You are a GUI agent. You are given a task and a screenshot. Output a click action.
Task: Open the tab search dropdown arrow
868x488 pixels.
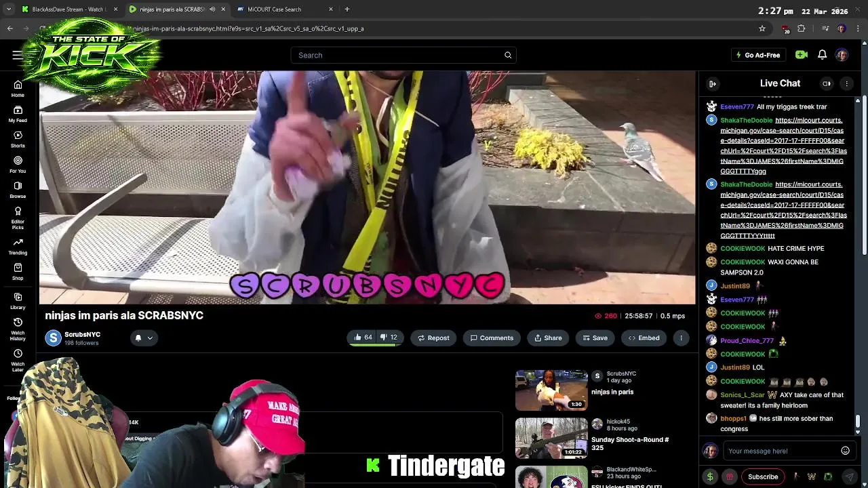pos(9,9)
